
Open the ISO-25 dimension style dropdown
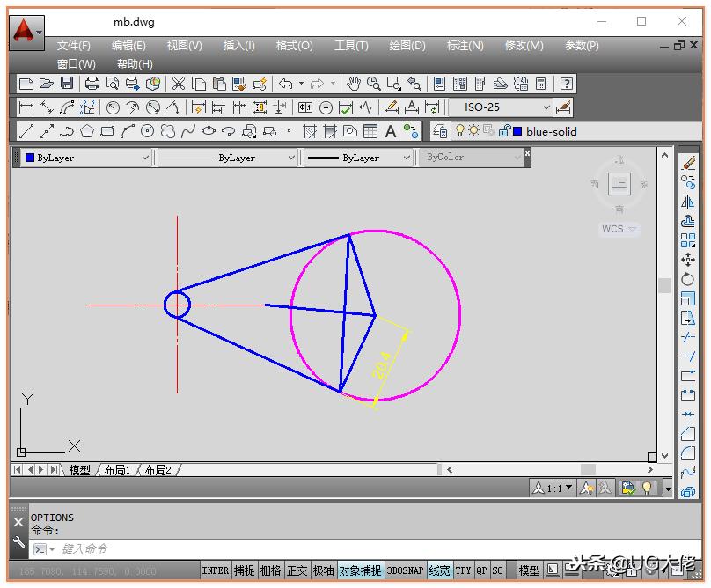(546, 107)
